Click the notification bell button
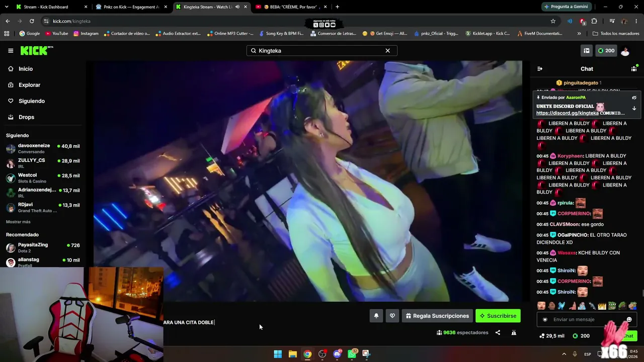This screenshot has width=644, height=362. pos(376,316)
